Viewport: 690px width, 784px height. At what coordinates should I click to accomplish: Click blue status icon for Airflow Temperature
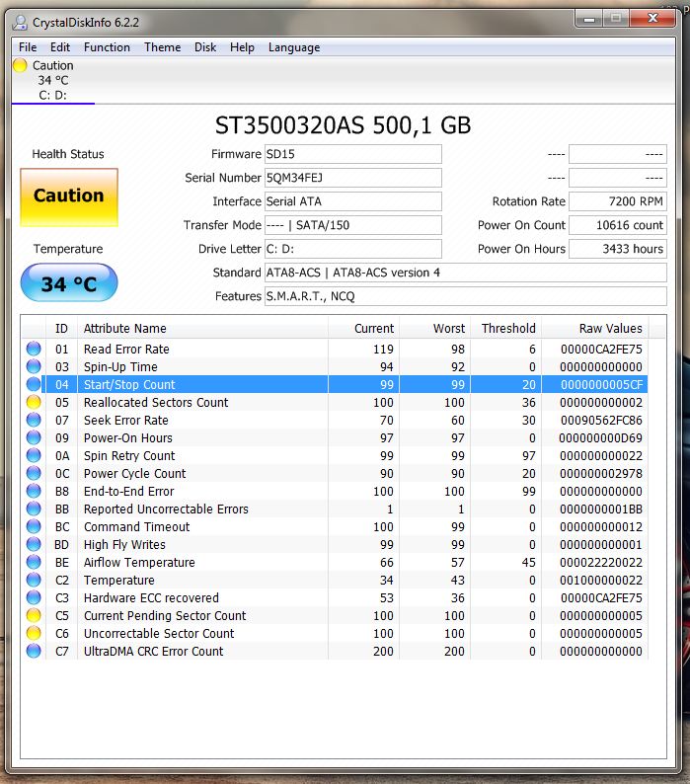click(x=34, y=562)
